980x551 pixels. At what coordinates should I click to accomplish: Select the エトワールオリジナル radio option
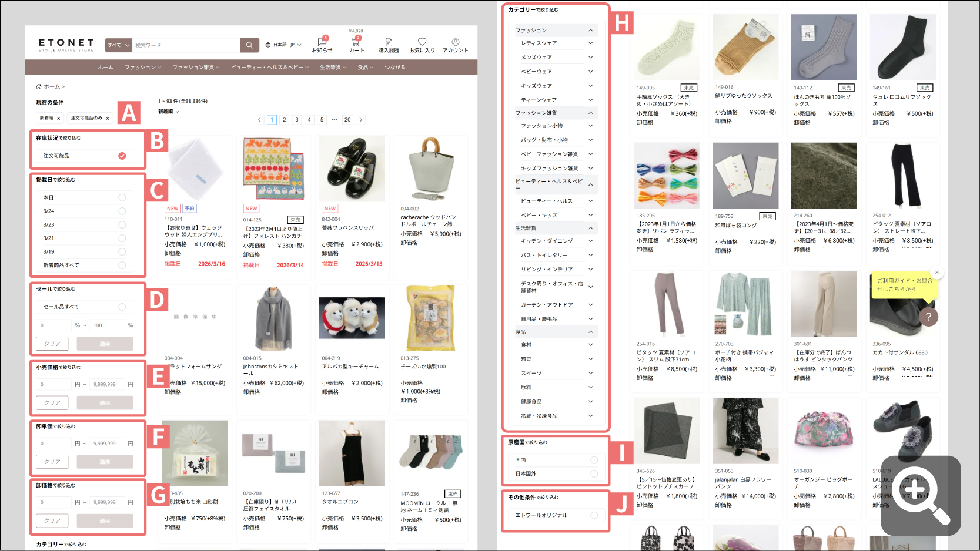[594, 515]
